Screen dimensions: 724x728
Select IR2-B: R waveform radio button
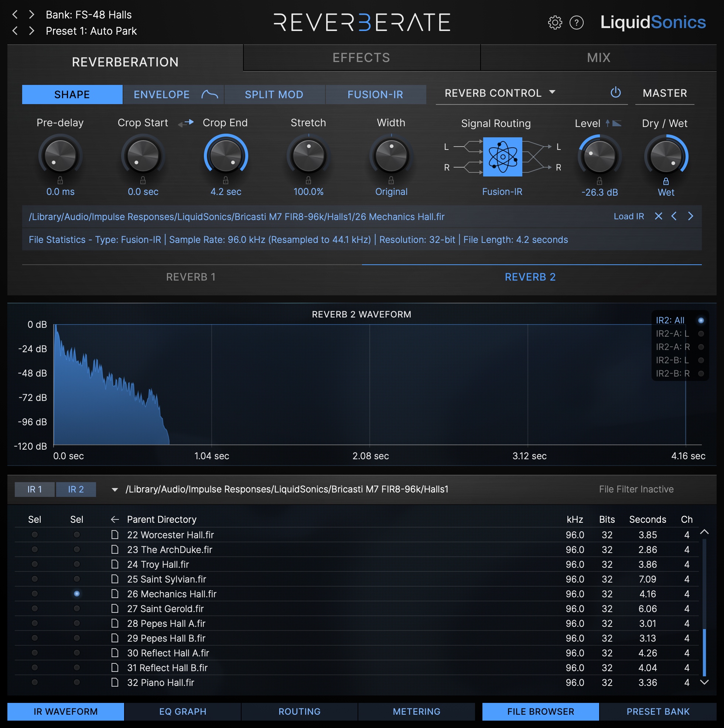[x=701, y=374]
